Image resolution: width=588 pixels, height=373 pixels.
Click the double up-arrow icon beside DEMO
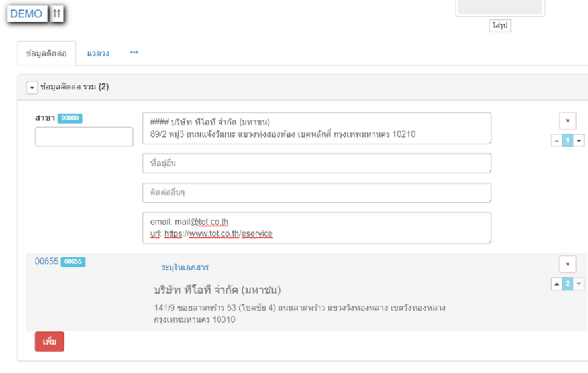pos(57,14)
